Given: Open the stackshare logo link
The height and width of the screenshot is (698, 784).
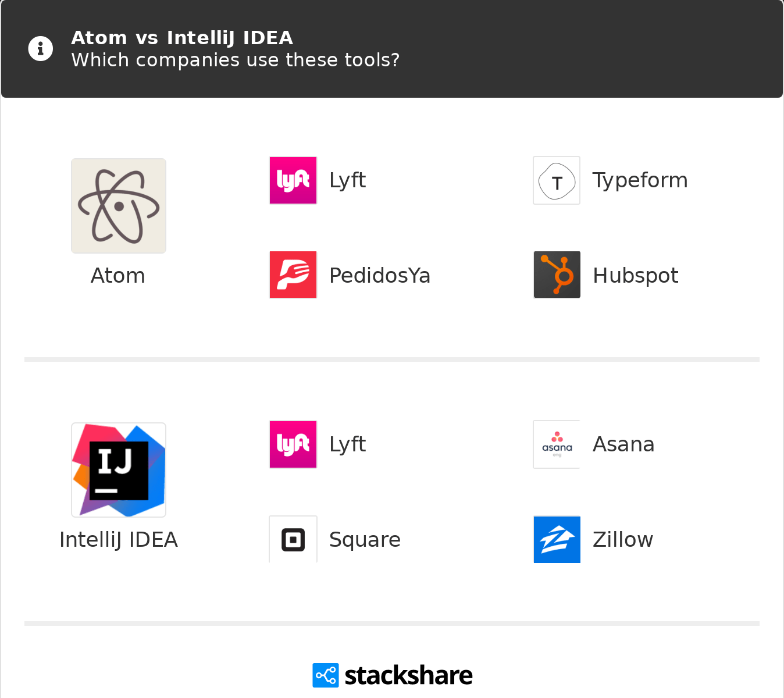Looking at the screenshot, I should pyautogui.click(x=393, y=675).
